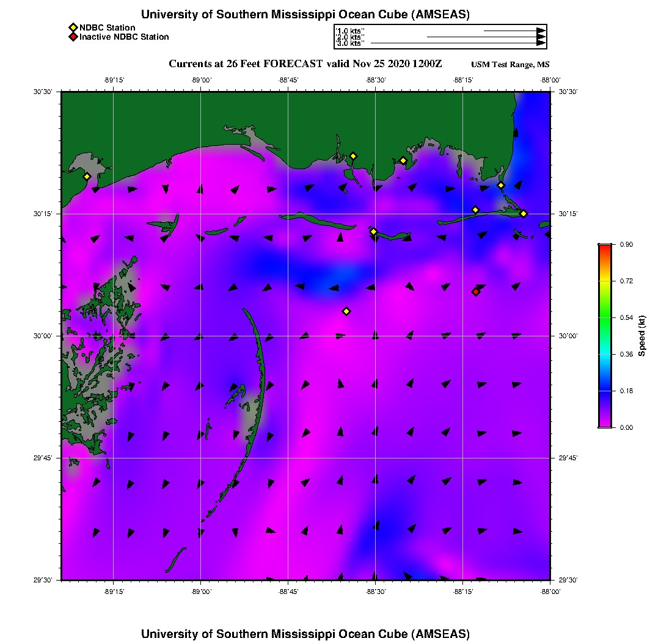Screen dimensions: 672x641
Task: Click the 'Currents at 26 Feet FORECAST' heading
Action: [246, 64]
